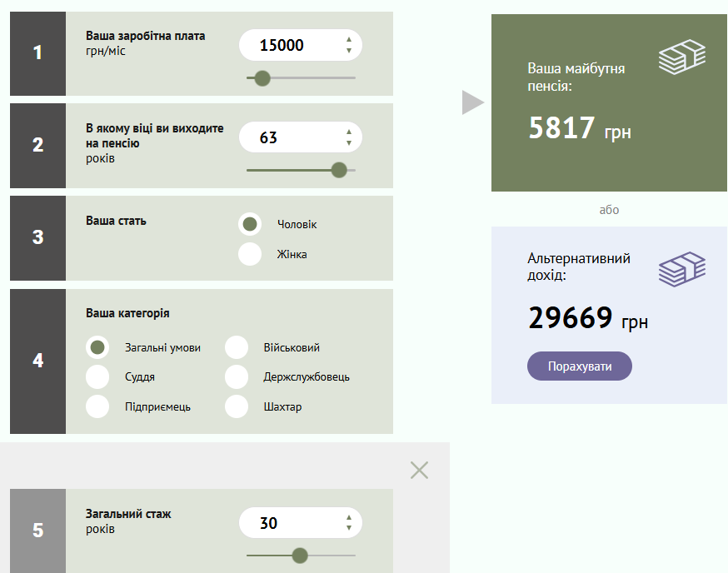Click the purple money icon in alternative income panel
728x573 pixels.
coord(682,269)
